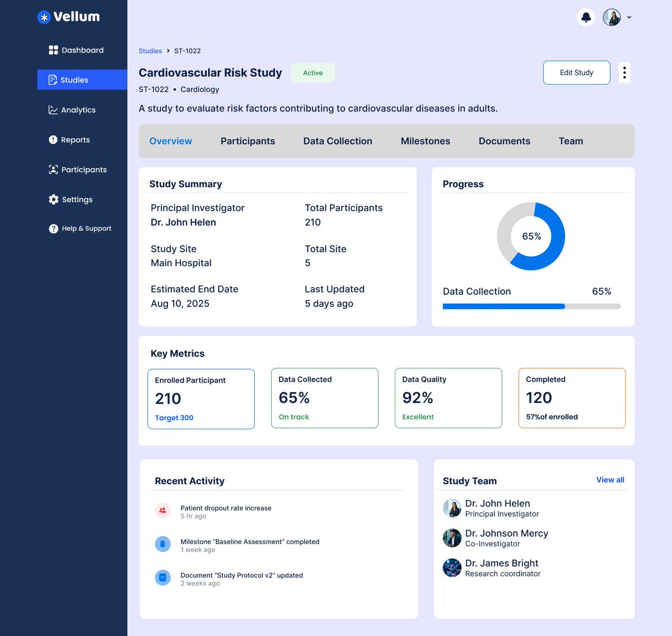Click the Active status badge

[x=312, y=72]
